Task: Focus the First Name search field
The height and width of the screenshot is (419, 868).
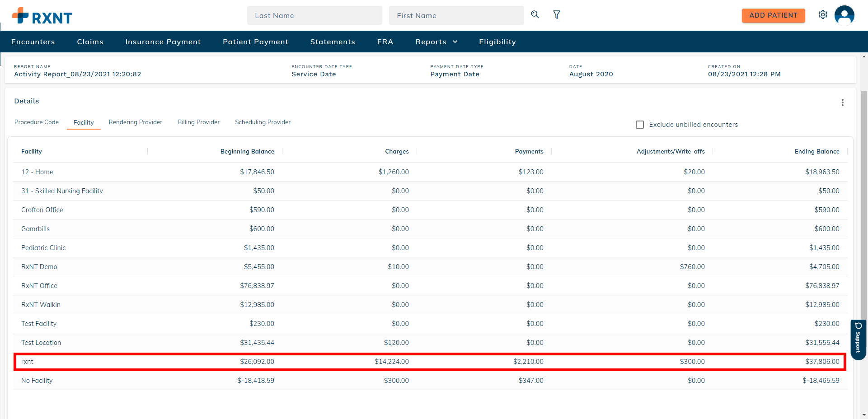Action: pos(456,15)
